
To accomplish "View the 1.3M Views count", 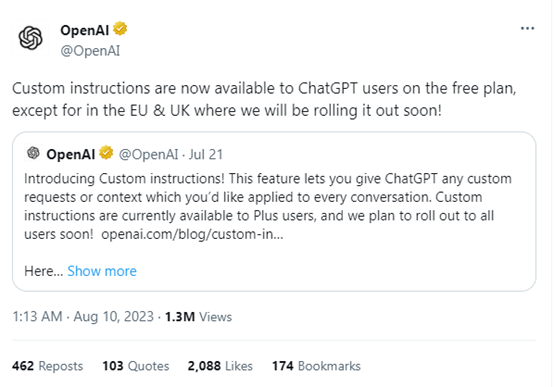I will pyautogui.click(x=198, y=317).
